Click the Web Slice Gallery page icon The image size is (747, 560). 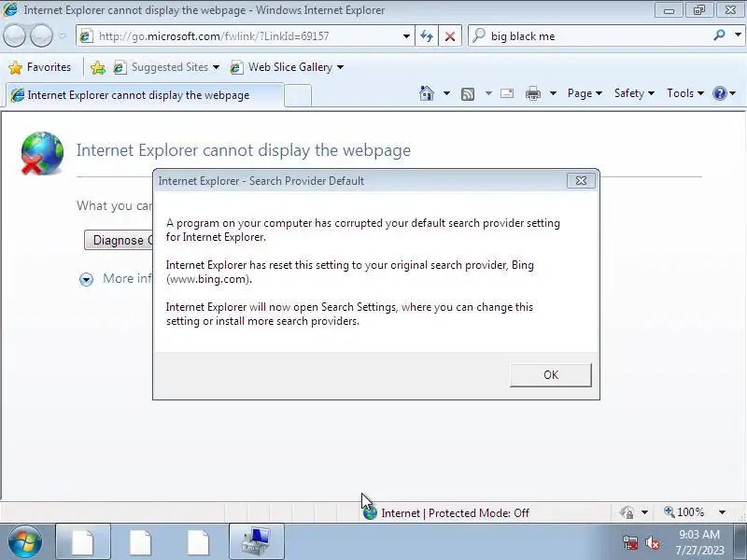pyautogui.click(x=236, y=67)
